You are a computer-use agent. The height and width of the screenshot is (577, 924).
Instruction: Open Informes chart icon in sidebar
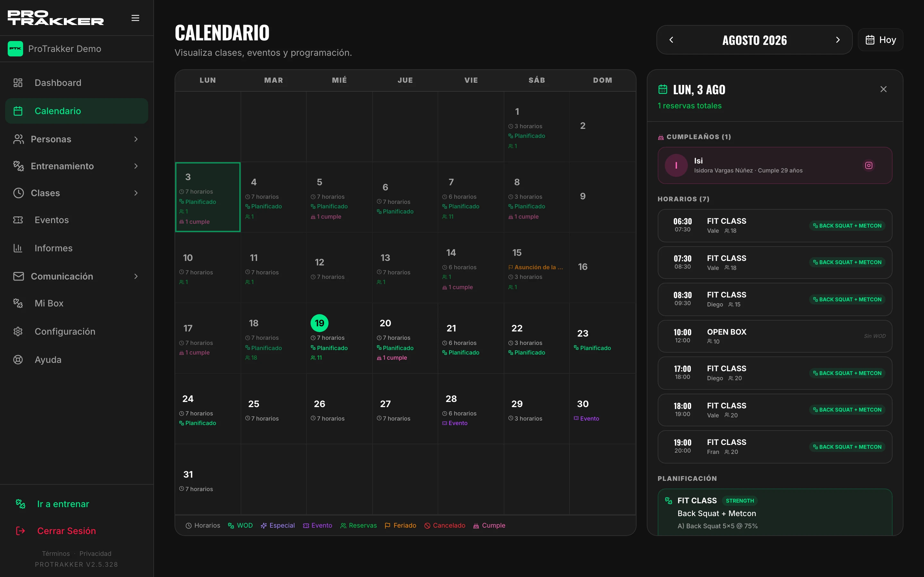tap(18, 248)
